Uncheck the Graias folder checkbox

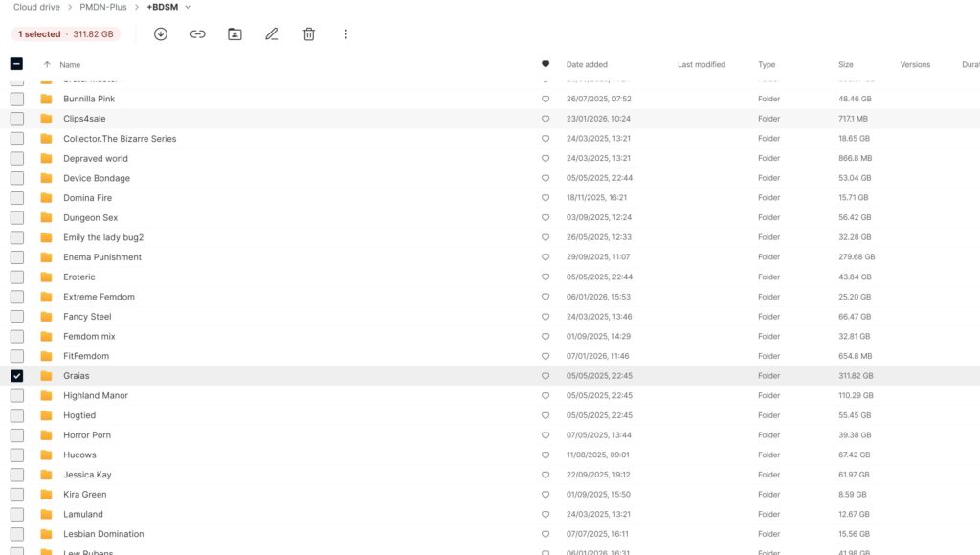click(17, 376)
